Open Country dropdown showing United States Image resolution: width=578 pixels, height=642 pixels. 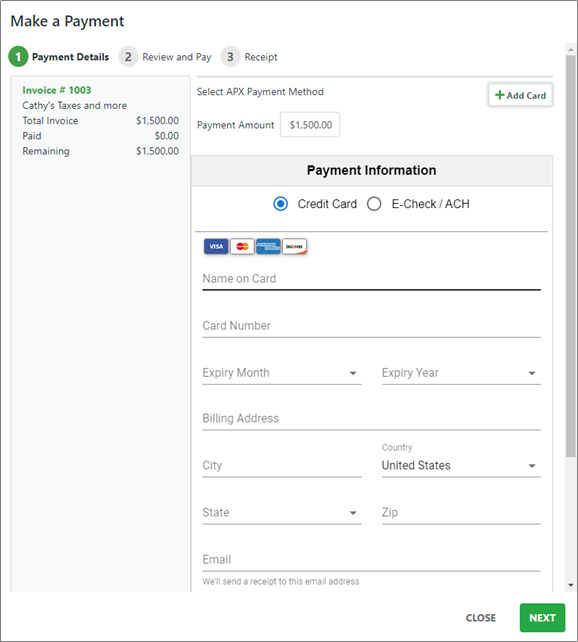coord(461,466)
